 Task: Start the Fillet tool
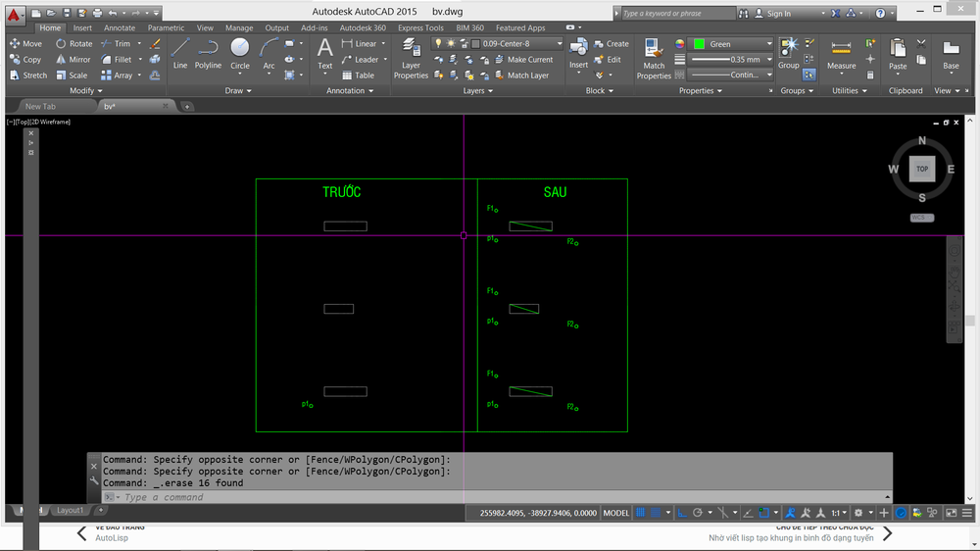[117, 60]
